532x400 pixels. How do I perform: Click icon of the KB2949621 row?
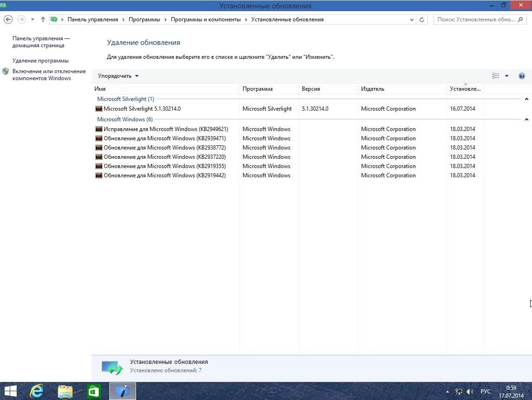pyautogui.click(x=99, y=129)
